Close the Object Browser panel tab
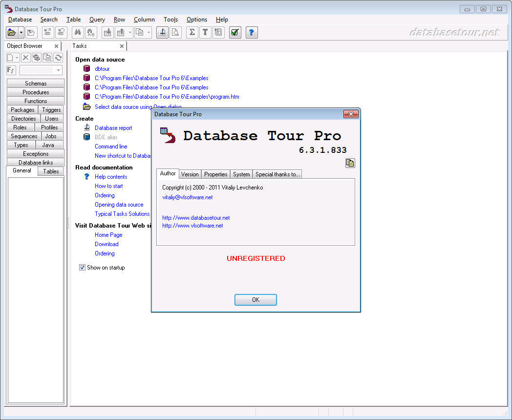512x420 pixels. (56, 46)
